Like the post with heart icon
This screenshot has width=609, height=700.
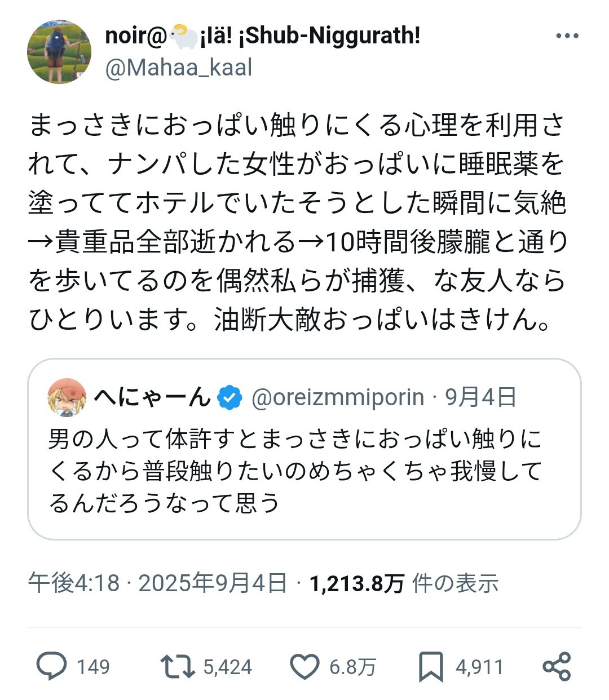[304, 667]
